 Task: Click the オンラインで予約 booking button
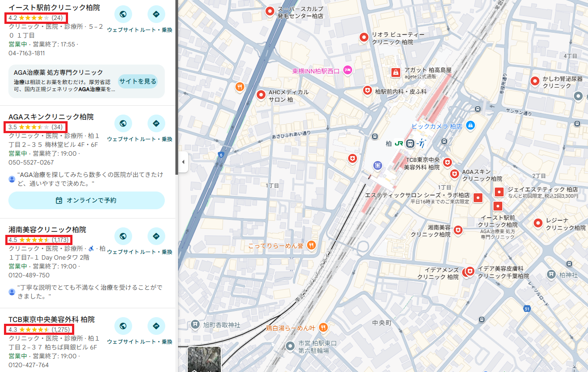coord(87,200)
